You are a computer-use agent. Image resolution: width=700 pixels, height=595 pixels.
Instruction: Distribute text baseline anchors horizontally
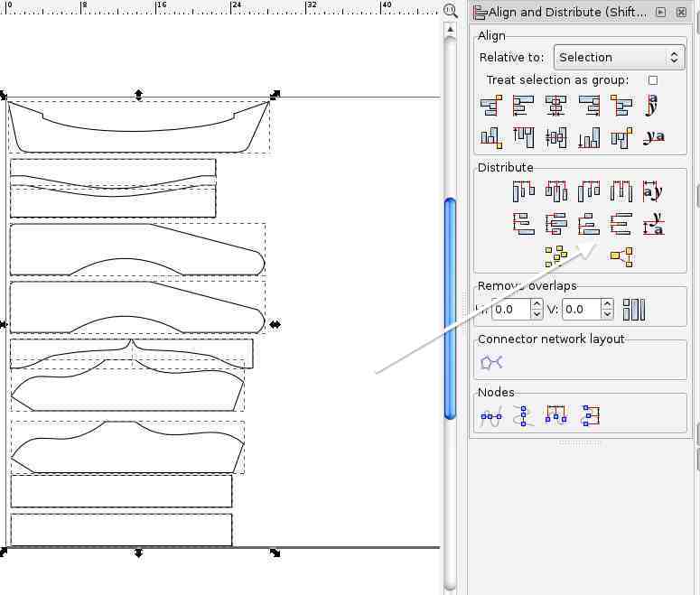[x=653, y=191]
